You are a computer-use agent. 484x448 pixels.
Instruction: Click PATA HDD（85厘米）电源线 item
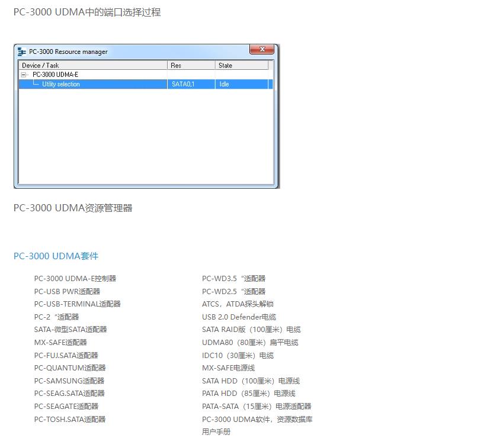coord(249,394)
